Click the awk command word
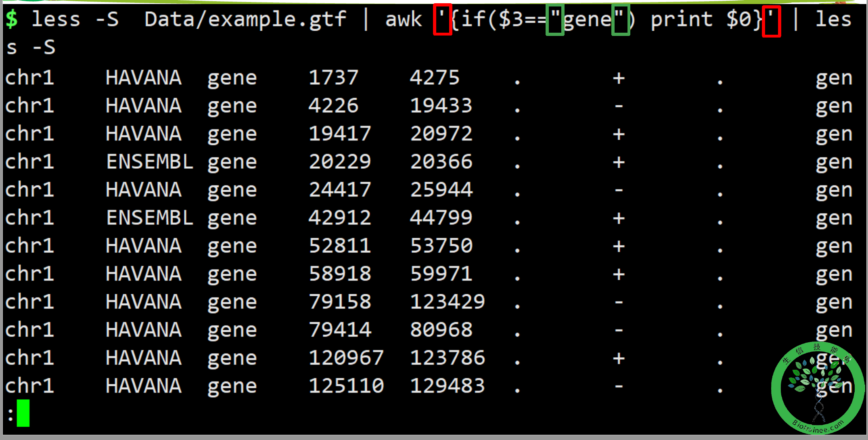Screen dimensions: 868x440 click(403, 19)
